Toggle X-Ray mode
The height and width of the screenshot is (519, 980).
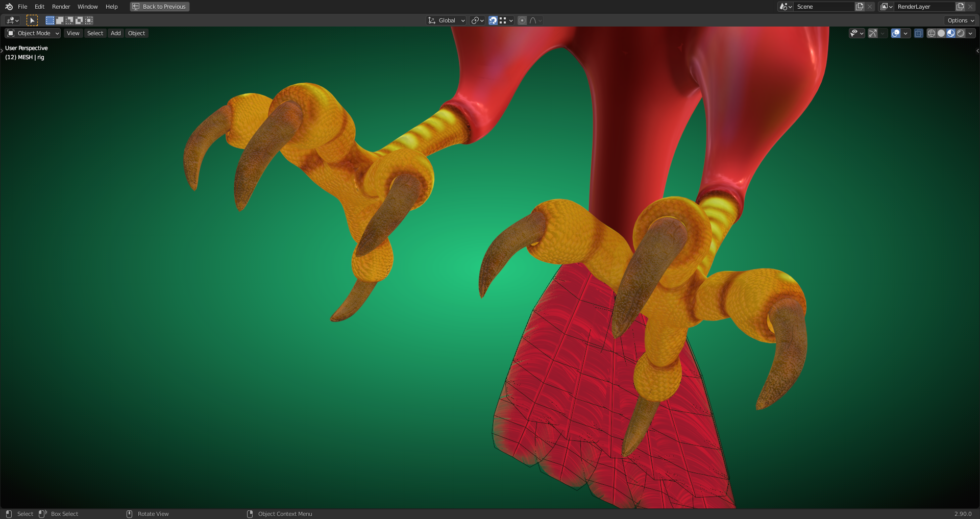(x=919, y=33)
